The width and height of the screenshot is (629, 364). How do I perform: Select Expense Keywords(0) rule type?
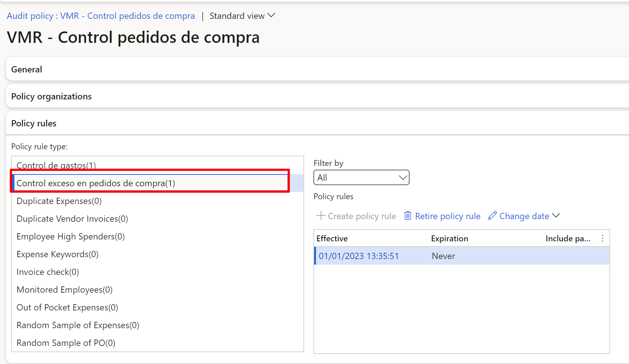point(158,254)
